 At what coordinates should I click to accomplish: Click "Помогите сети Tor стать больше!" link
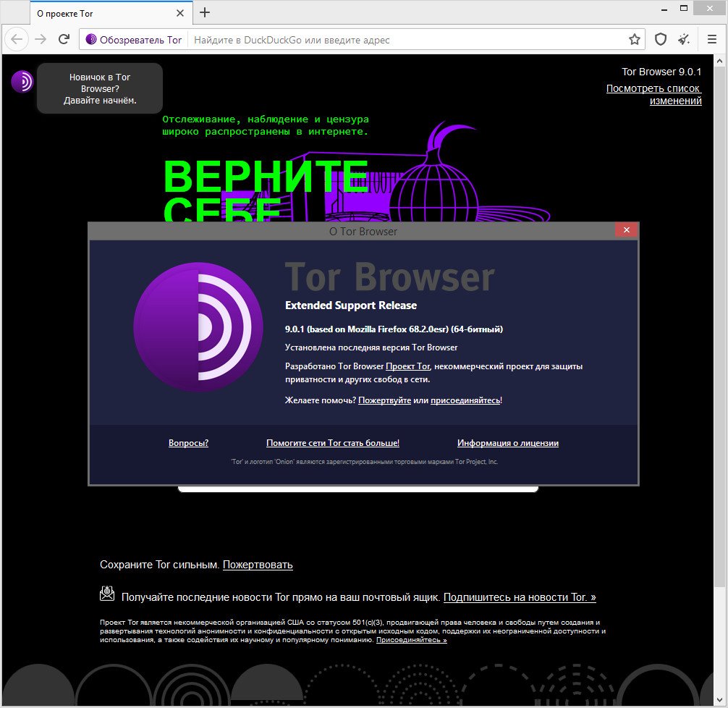[332, 443]
